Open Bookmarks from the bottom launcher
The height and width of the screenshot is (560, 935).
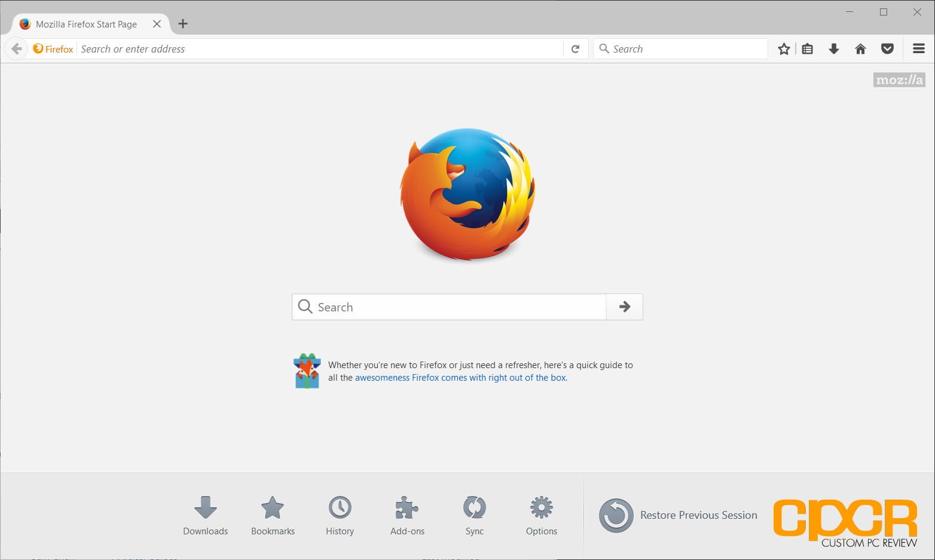(273, 516)
